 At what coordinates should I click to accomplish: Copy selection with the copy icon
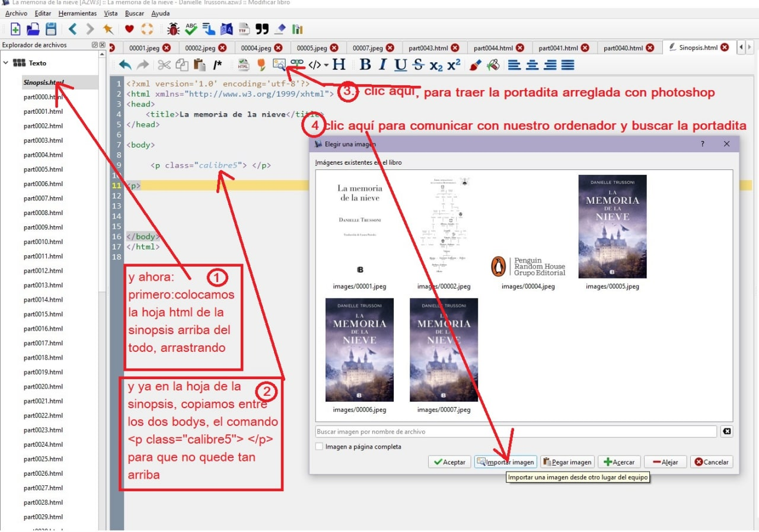(182, 65)
